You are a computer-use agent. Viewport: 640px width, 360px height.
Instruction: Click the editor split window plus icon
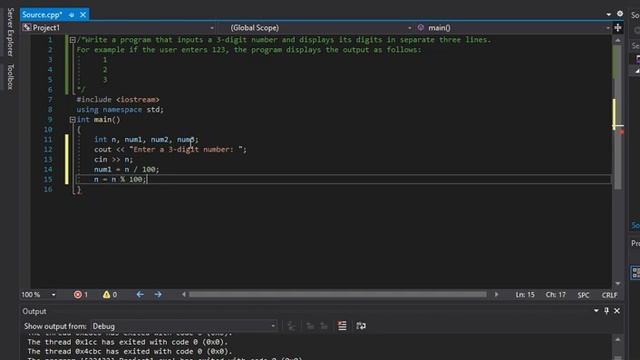point(618,28)
